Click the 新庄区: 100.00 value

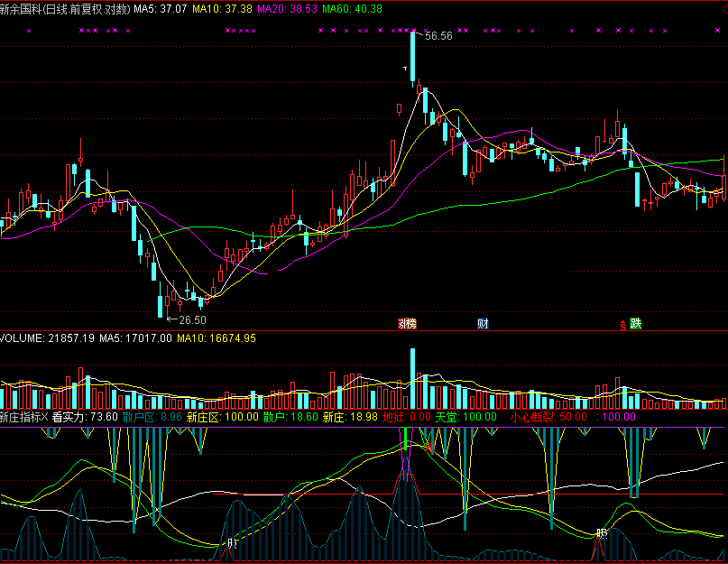pos(223,417)
